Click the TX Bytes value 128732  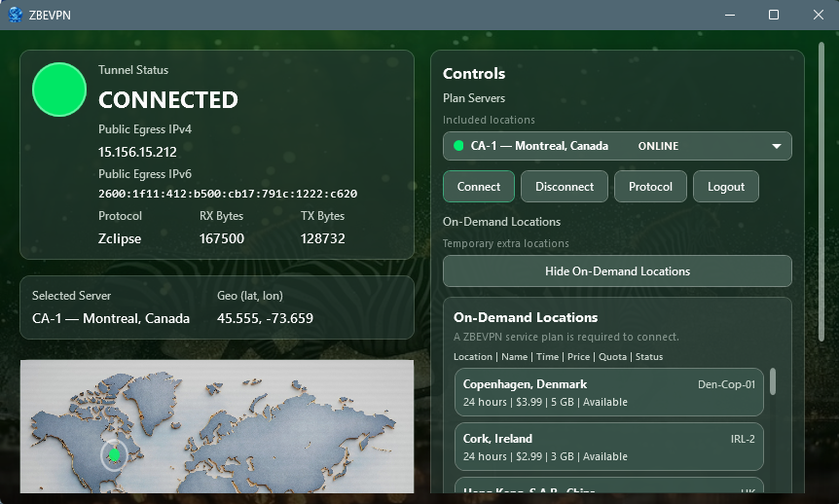pyautogui.click(x=322, y=238)
